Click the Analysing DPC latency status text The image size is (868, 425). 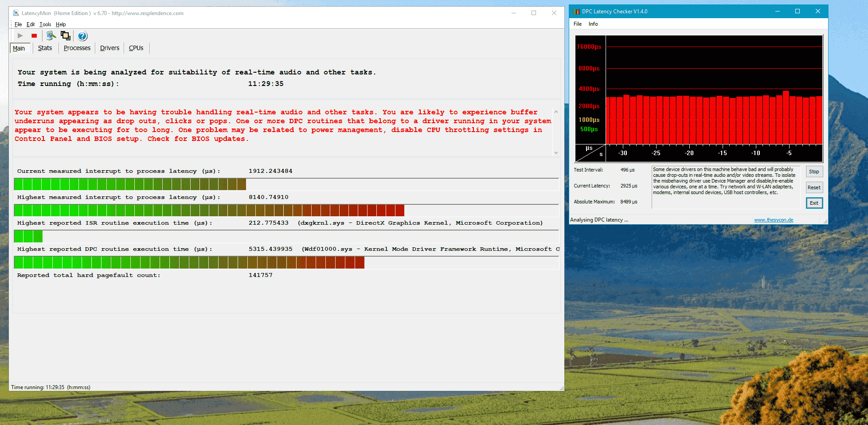[599, 220]
